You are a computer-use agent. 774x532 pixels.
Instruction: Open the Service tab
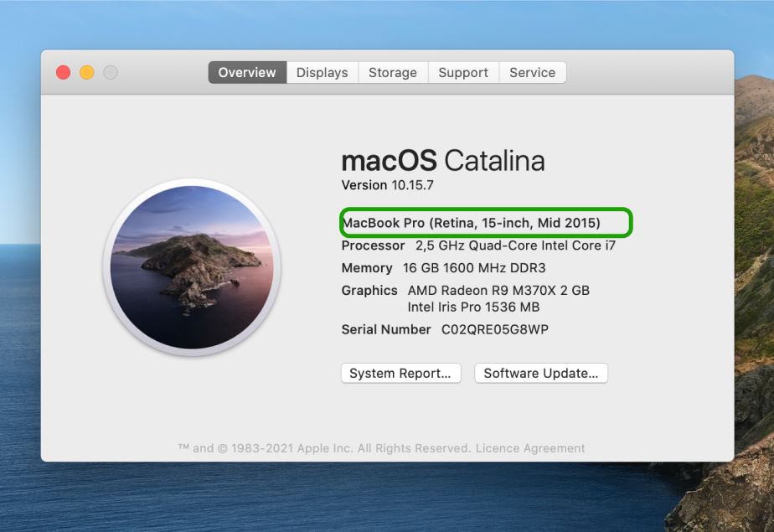pyautogui.click(x=533, y=73)
